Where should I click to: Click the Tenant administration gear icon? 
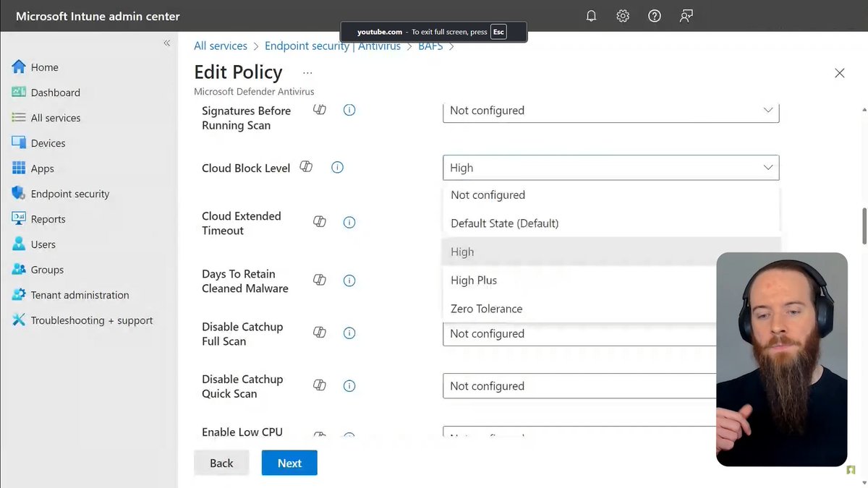(19, 295)
